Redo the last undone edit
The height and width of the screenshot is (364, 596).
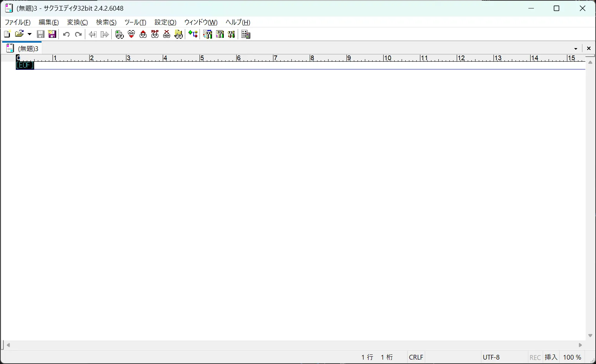78,34
